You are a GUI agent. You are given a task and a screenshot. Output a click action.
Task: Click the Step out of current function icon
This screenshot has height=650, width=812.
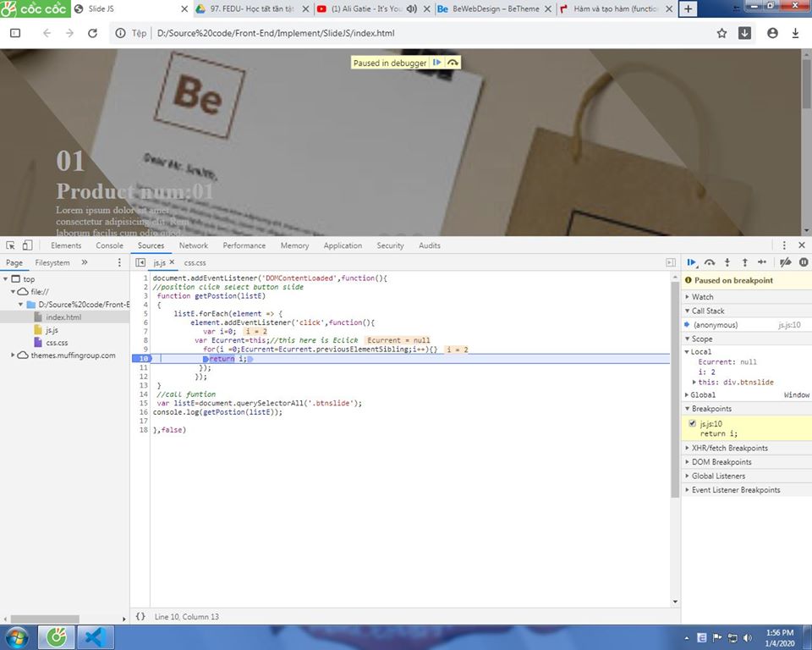pos(743,262)
